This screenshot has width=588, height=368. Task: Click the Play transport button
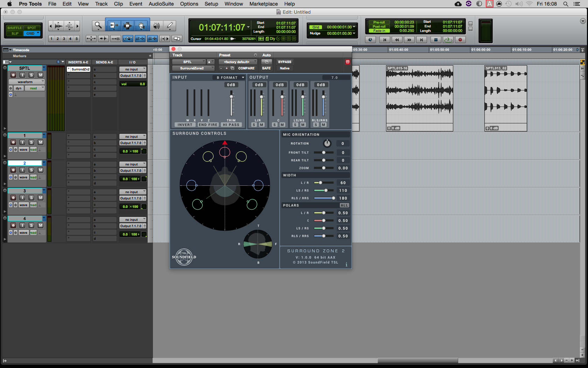click(448, 40)
